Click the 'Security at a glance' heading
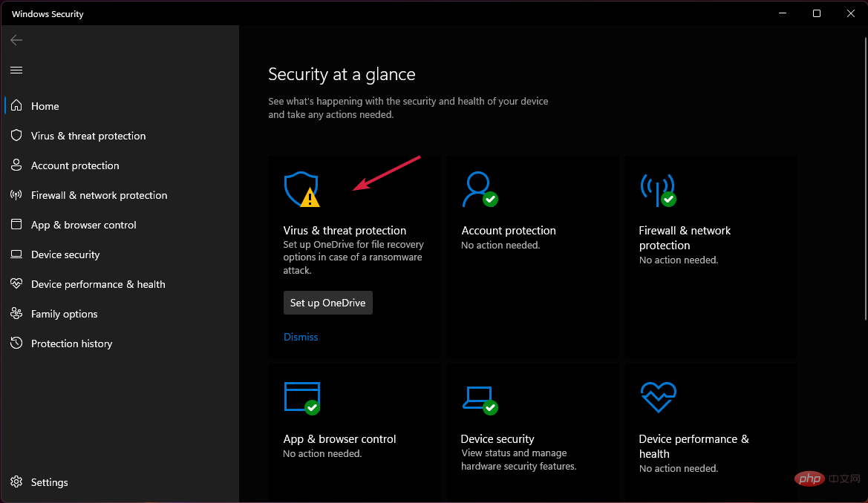Image resolution: width=868 pixels, height=503 pixels. click(342, 74)
